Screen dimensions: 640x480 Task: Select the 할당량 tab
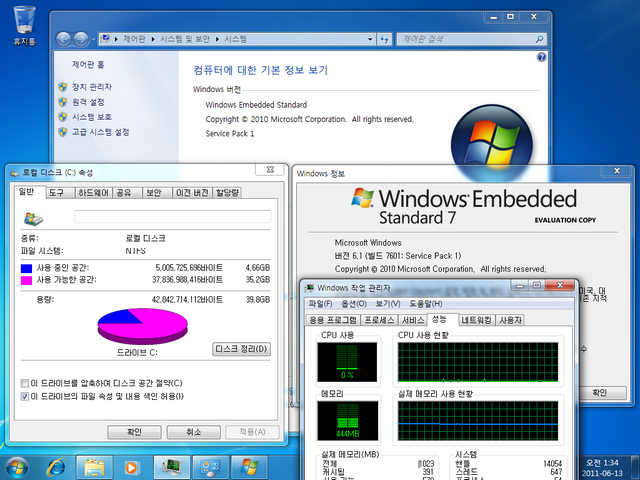[x=227, y=193]
